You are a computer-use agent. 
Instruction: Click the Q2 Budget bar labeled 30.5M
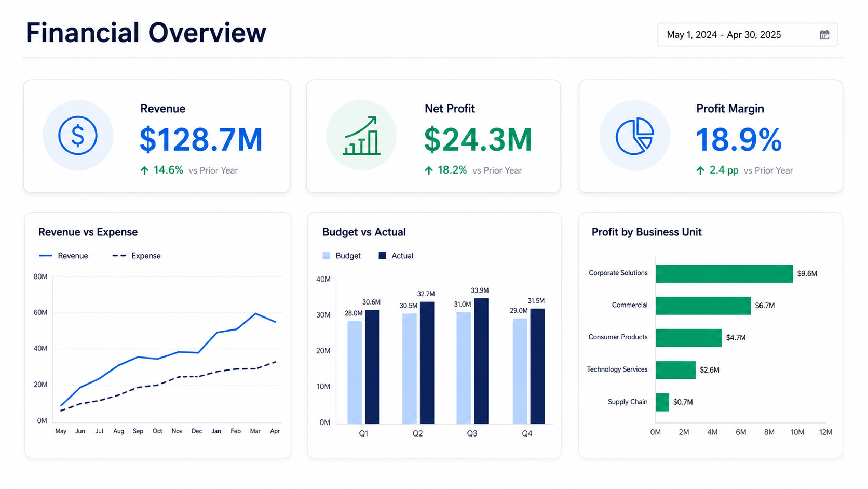[x=410, y=368]
